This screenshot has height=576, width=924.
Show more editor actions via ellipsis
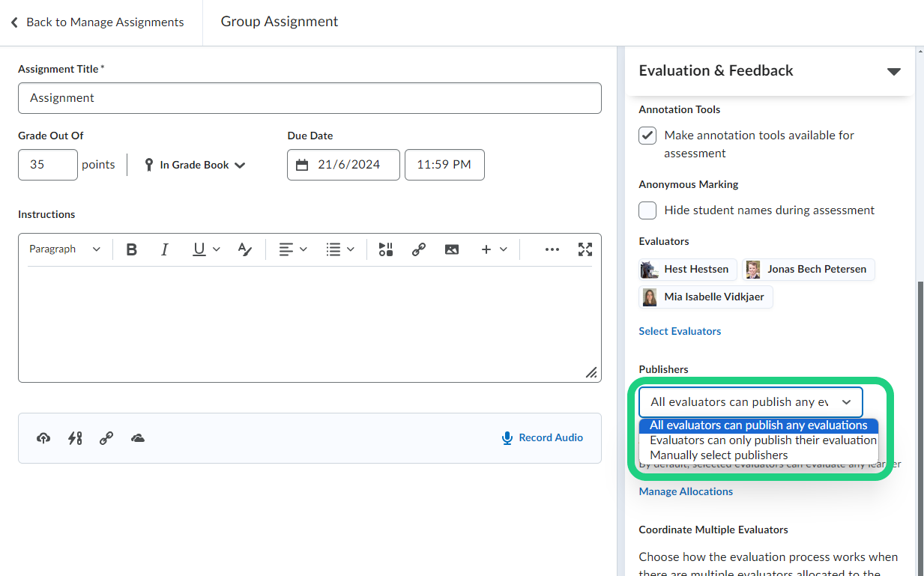(552, 249)
